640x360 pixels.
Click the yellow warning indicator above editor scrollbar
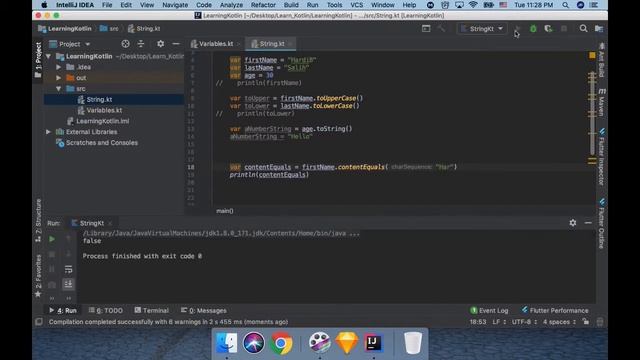pos(592,55)
